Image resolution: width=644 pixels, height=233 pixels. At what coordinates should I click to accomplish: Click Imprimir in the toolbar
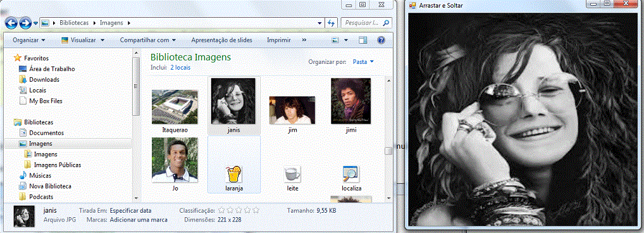279,41
